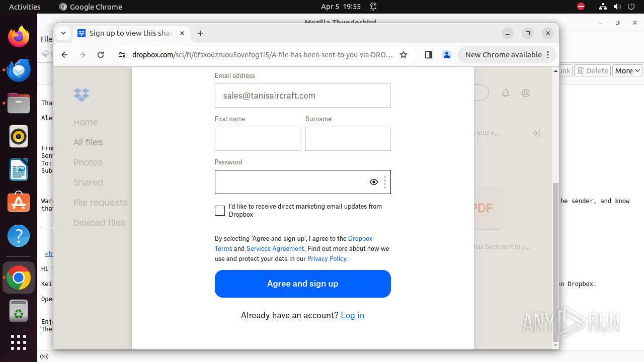Open Chrome side panel
Image resolution: width=644 pixels, height=362 pixels.
point(429,55)
